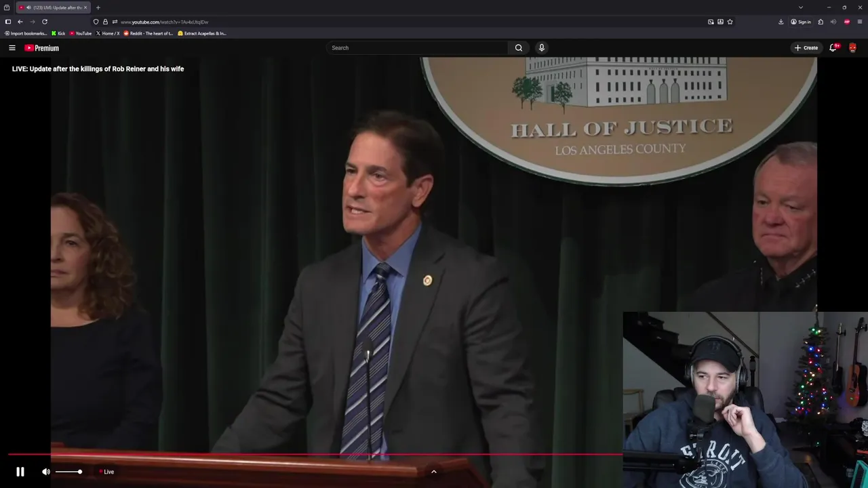Open the Firefox application menu
The image size is (868, 488).
[x=860, y=22]
